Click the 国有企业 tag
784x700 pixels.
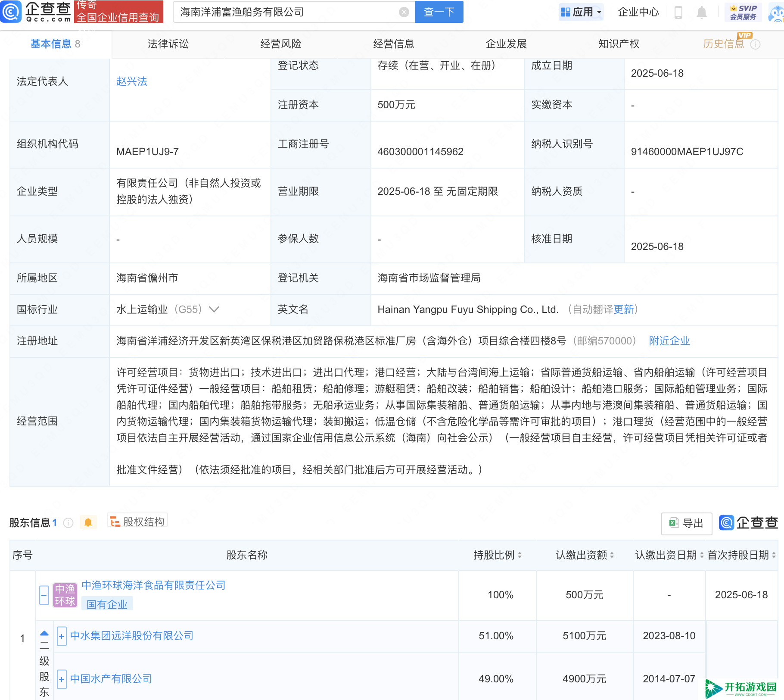click(x=107, y=604)
